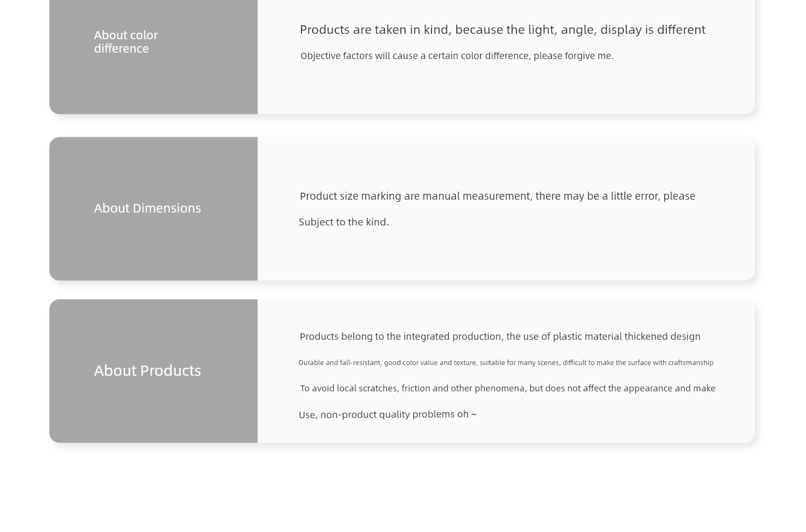
Task: Click the words "a little error"
Action: 630,196
